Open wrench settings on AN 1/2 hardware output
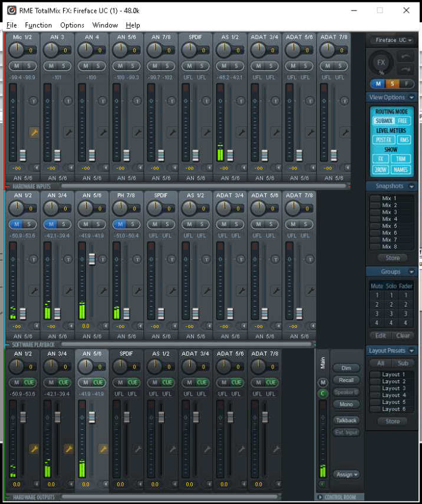Viewport: 422px width, 504px height. click(34, 449)
